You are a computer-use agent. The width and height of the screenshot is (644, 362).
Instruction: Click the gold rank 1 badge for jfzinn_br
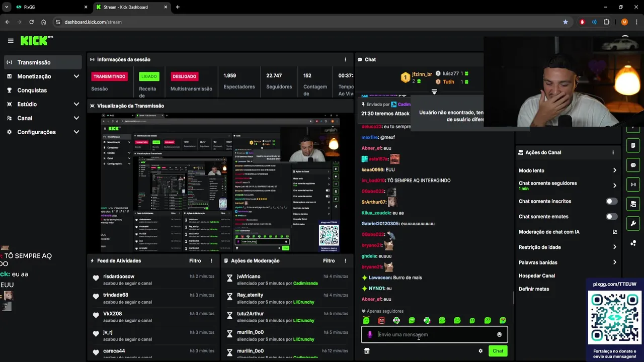click(405, 77)
